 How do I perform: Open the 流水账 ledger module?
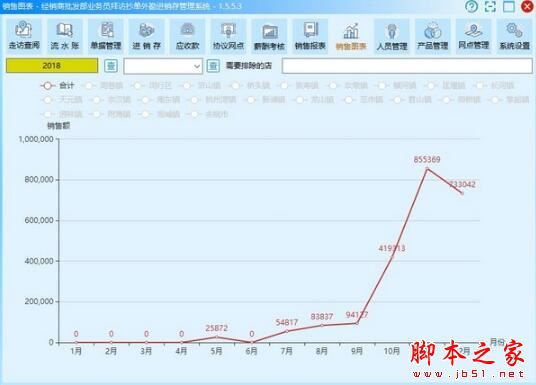[x=65, y=36]
